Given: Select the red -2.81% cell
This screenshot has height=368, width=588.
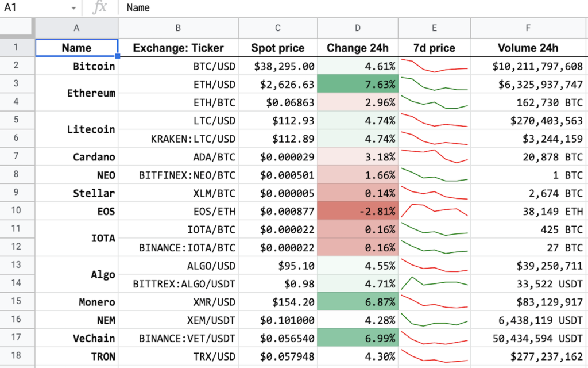Looking at the screenshot, I should click(358, 211).
